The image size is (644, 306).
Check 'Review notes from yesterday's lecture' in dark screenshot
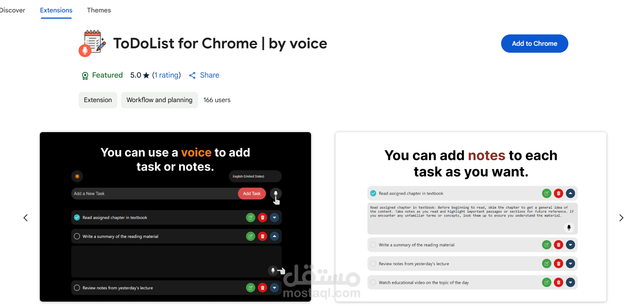77,288
